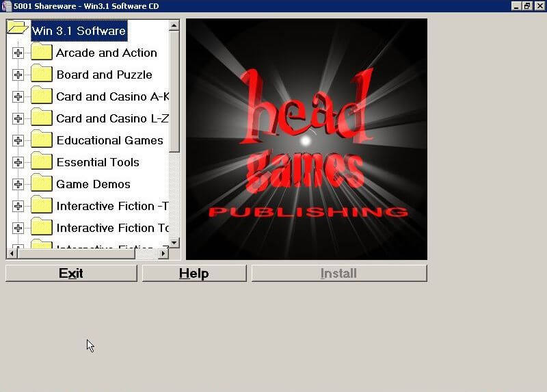Click the grayed-out Install button

coord(339,274)
